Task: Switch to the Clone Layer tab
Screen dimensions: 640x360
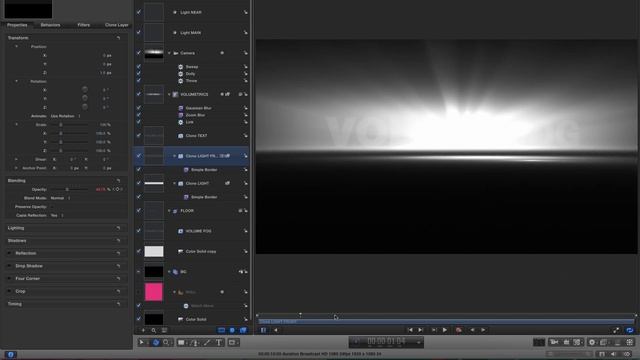Action: coord(117,25)
